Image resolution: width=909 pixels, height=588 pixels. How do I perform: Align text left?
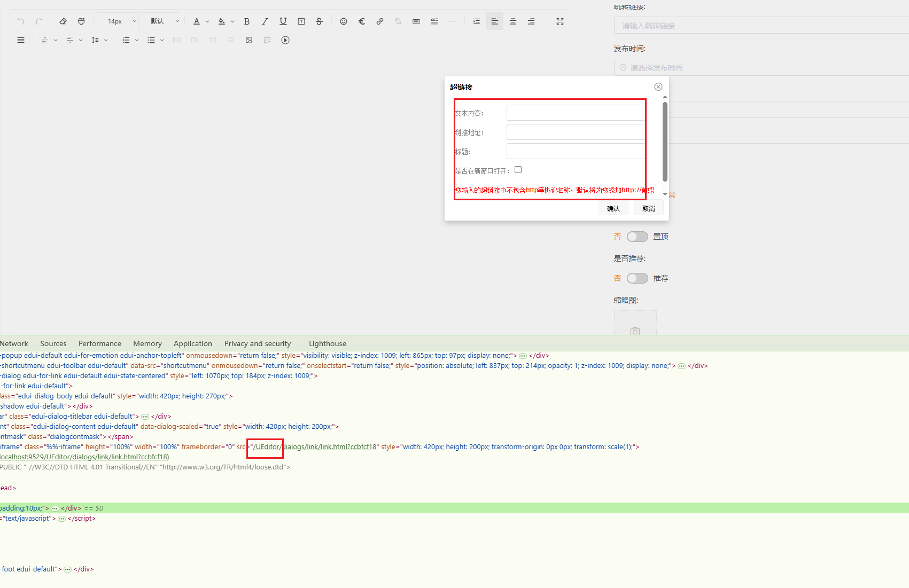click(x=495, y=21)
